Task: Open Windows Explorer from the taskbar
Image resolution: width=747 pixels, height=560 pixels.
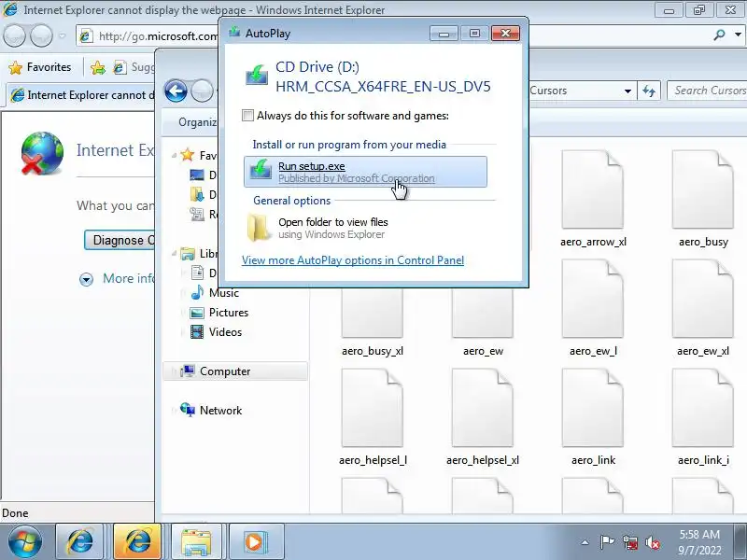Action: click(196, 541)
